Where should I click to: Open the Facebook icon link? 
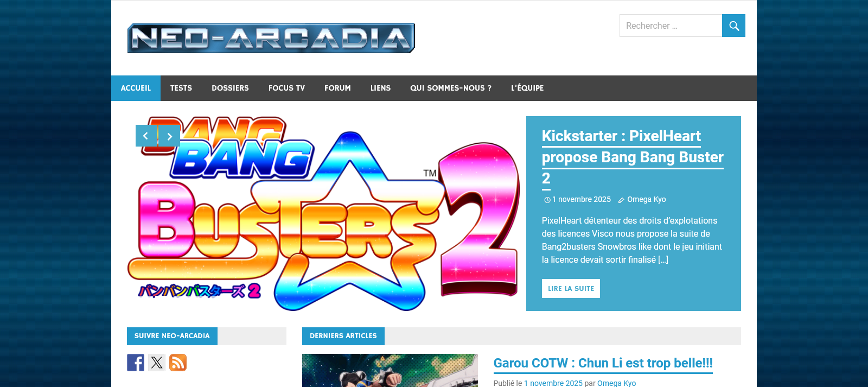[136, 363]
